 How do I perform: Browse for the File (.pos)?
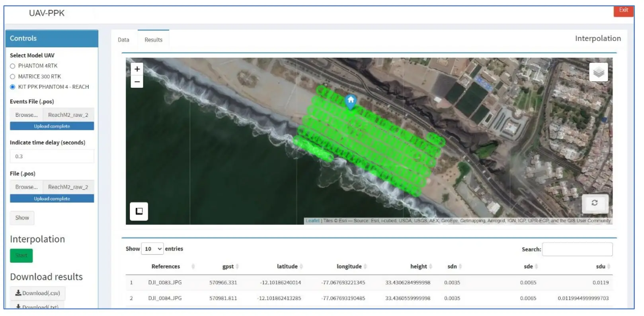tap(26, 187)
